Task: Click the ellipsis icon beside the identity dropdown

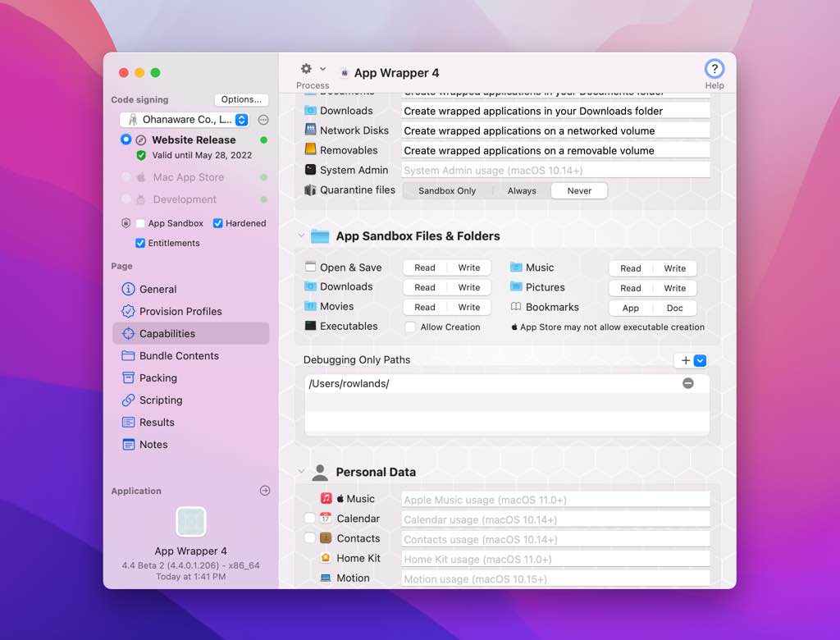Action: [x=263, y=120]
